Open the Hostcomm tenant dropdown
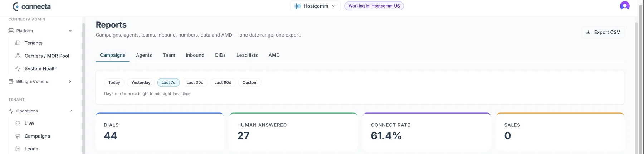Screen dimensions: 644x154 point(315,6)
